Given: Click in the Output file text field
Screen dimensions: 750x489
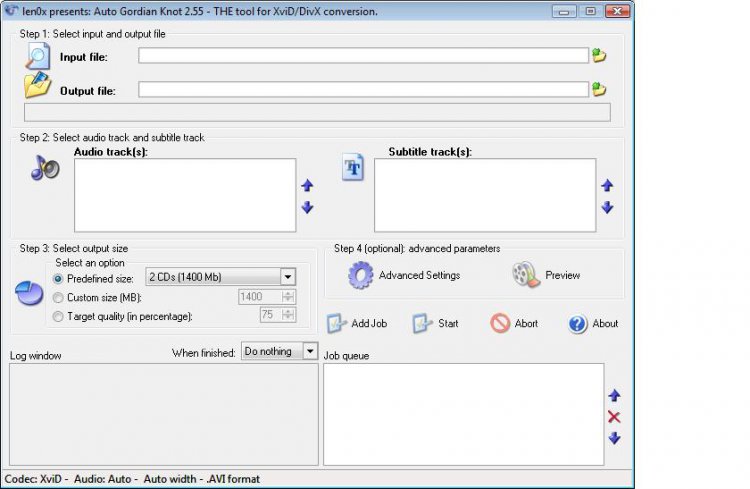Looking at the screenshot, I should point(364,89).
